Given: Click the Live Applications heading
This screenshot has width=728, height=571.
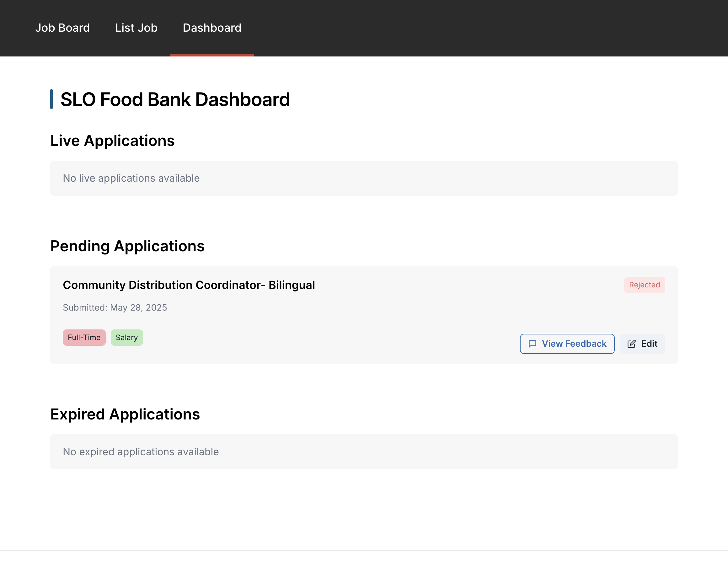Looking at the screenshot, I should coord(112,141).
